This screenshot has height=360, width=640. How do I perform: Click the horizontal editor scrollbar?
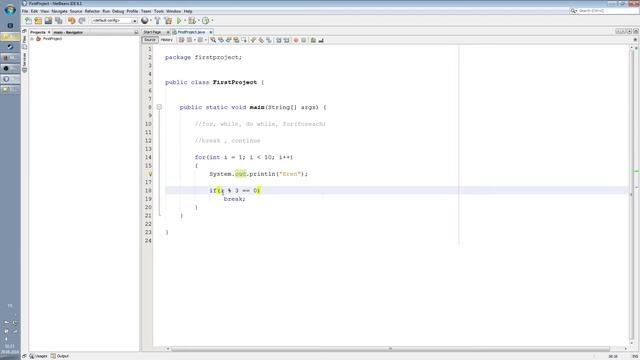[390, 349]
